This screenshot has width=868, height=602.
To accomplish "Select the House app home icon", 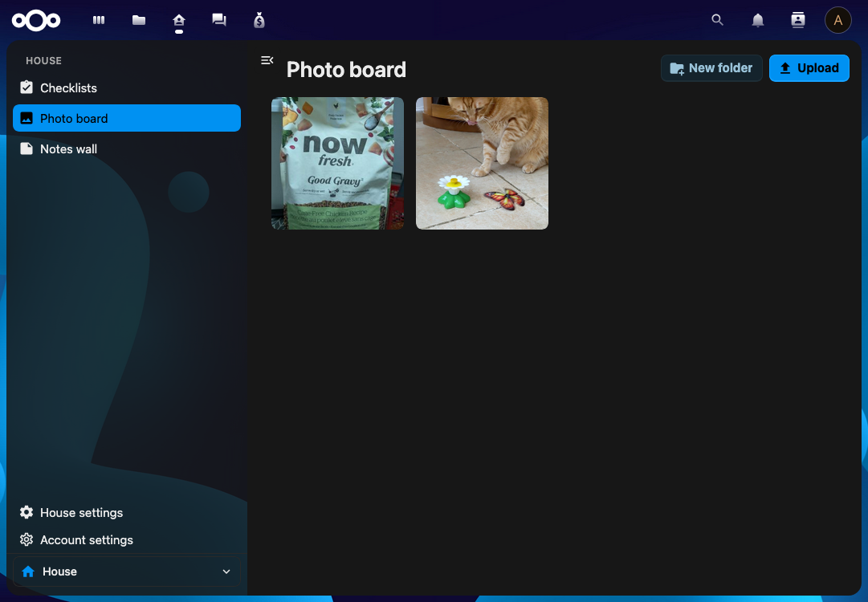I will tap(178, 20).
